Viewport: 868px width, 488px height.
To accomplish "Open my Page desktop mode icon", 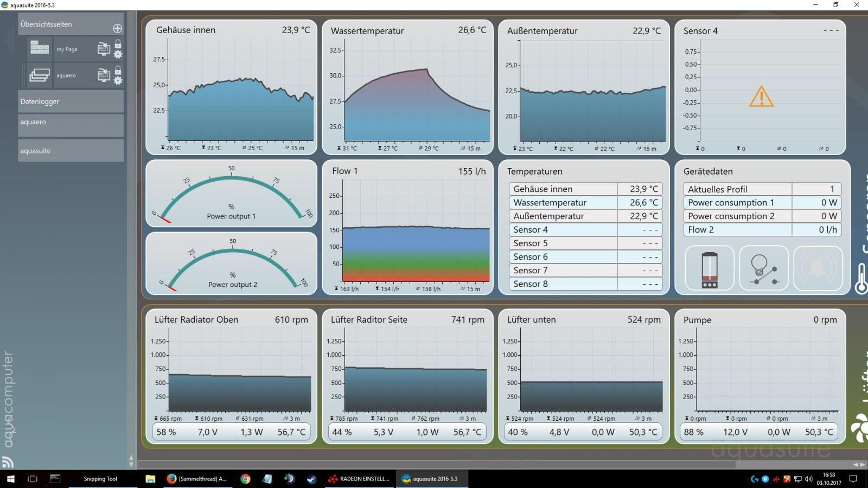I will (x=104, y=49).
